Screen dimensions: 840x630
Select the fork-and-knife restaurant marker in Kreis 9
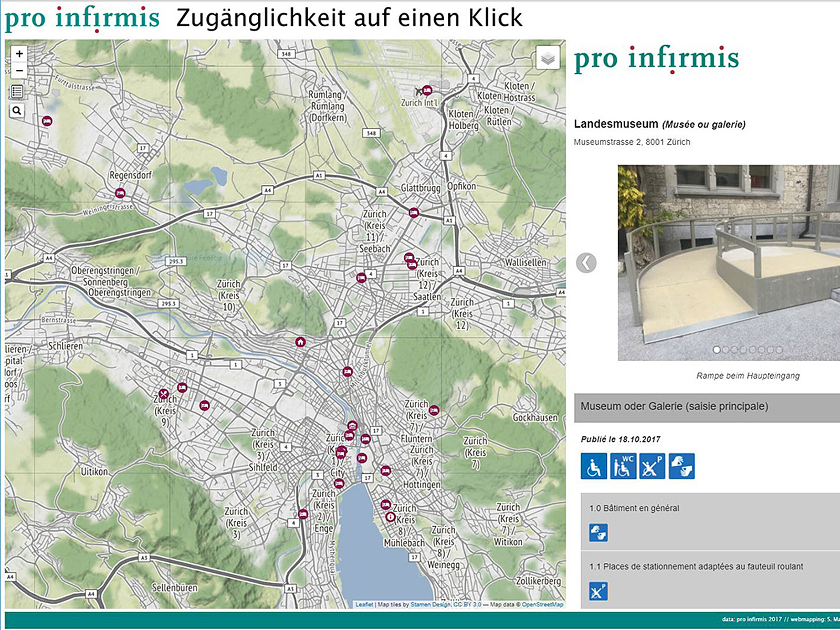pyautogui.click(x=164, y=394)
